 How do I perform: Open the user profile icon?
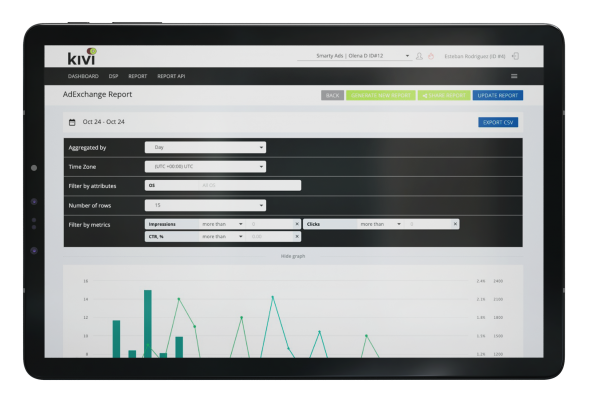[419, 56]
